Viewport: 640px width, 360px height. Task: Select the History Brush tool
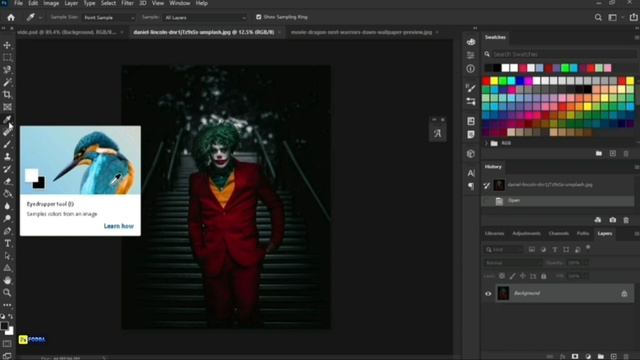[x=7, y=169]
